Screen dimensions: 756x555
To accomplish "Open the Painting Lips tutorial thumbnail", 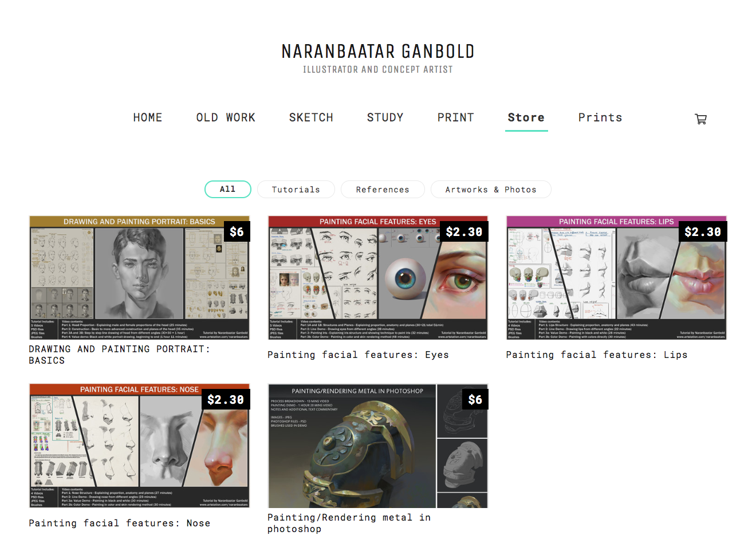I will click(616, 278).
